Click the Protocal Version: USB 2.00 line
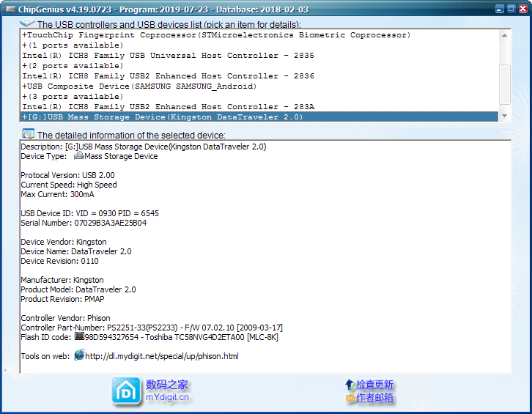Screen dimensions: 532x414 point(68,175)
